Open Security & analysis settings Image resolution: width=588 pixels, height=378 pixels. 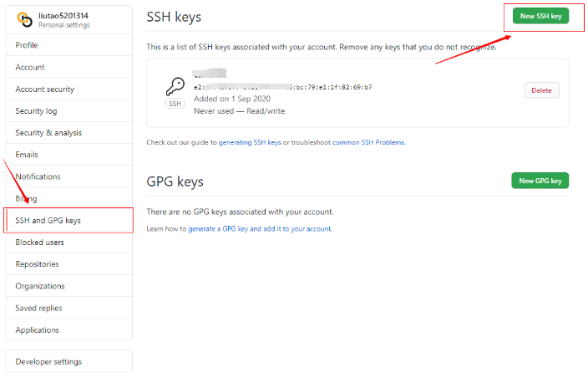tap(48, 133)
